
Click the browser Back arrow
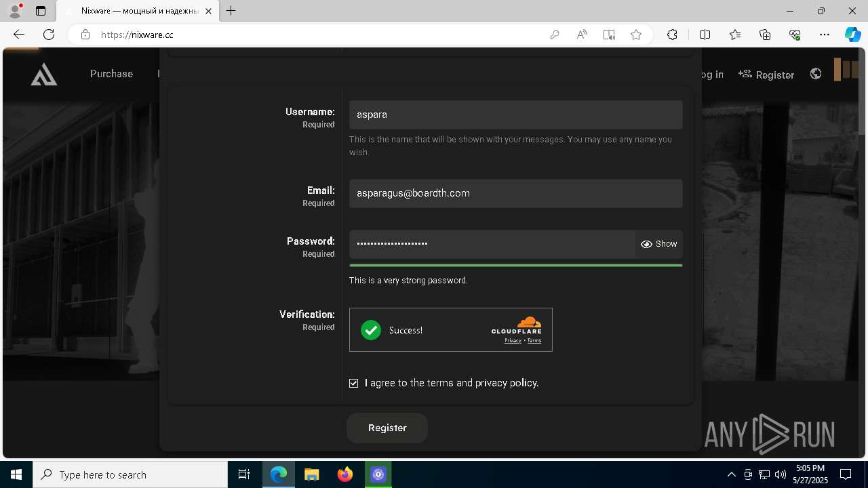tap(19, 35)
